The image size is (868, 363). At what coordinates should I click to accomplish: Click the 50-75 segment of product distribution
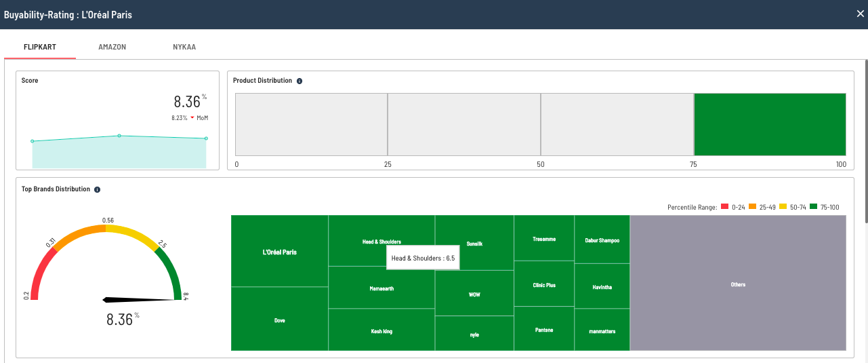pyautogui.click(x=617, y=124)
